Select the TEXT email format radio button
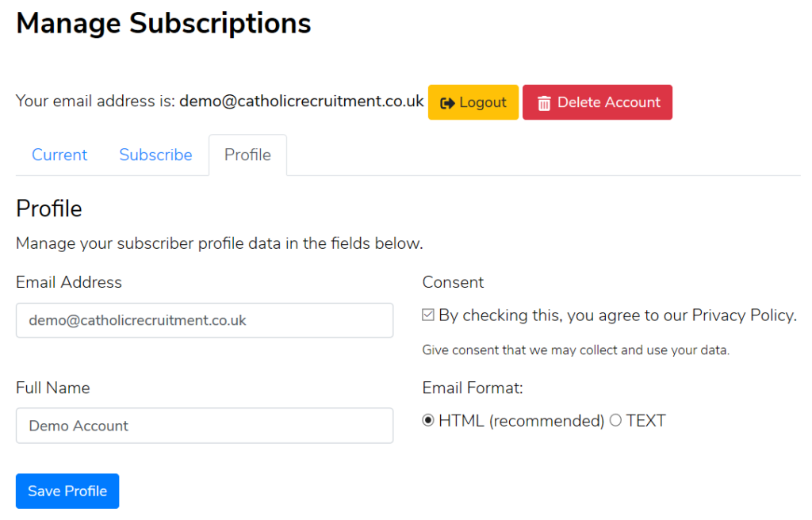812x520 pixels. [615, 421]
